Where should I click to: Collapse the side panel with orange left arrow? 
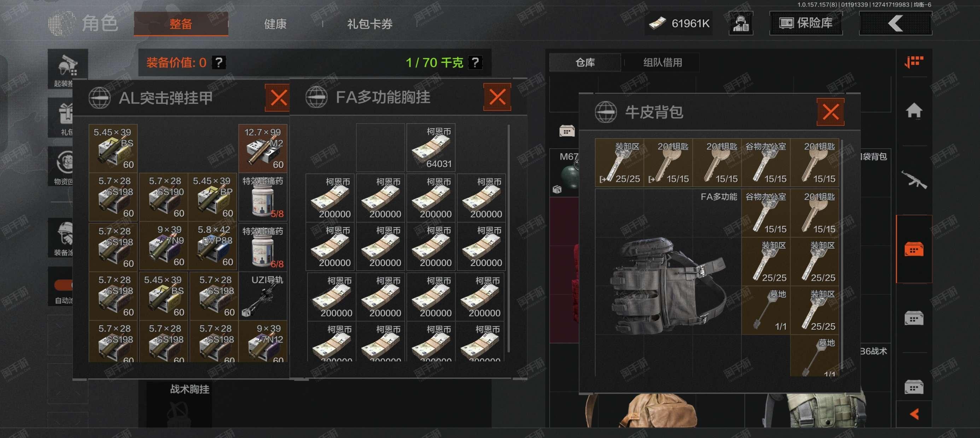(x=914, y=414)
